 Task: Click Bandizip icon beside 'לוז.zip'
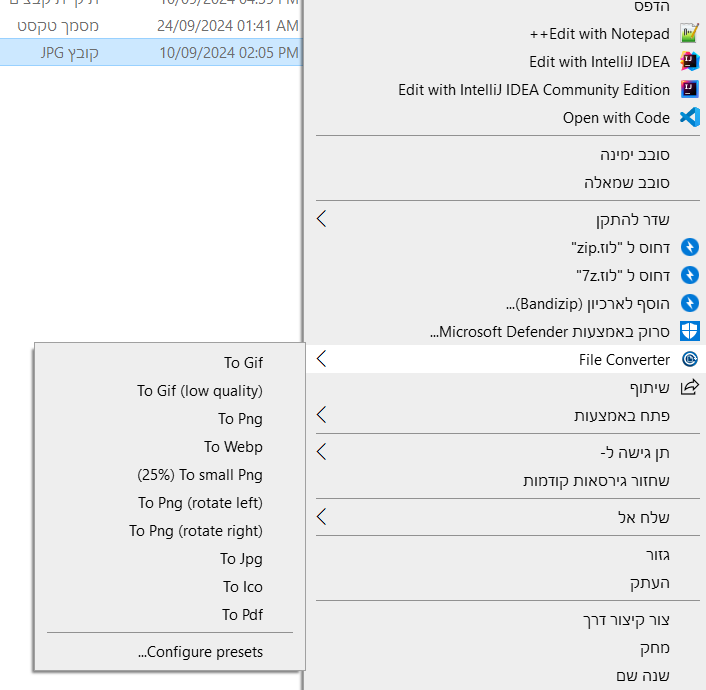point(689,246)
